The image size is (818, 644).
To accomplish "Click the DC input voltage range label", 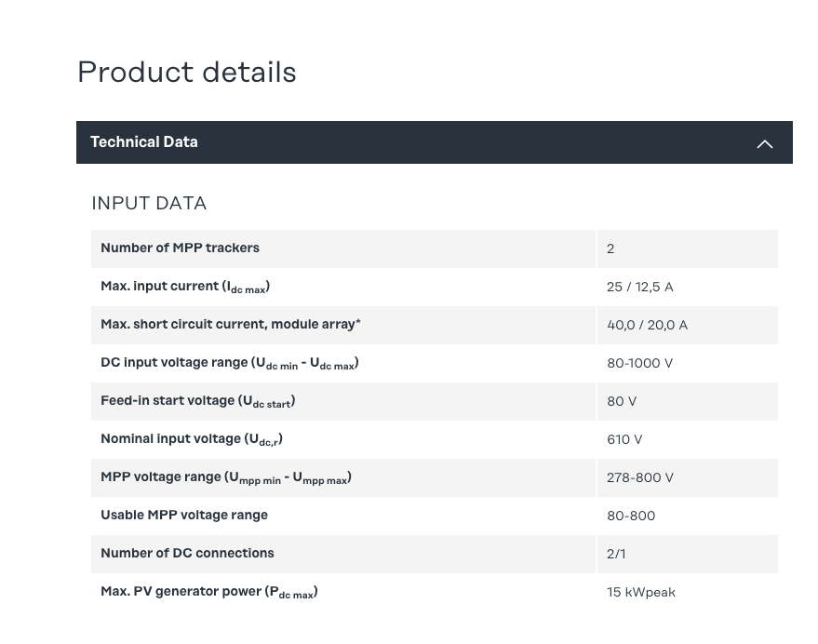I will 229,363.
